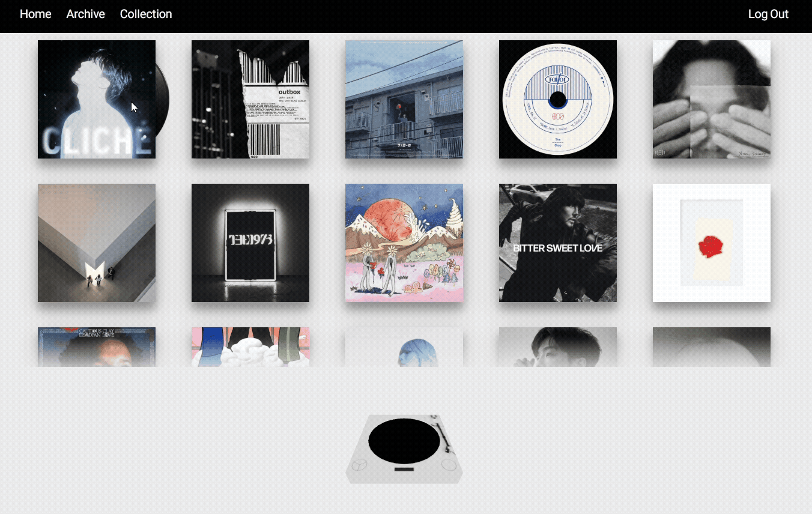The width and height of the screenshot is (812, 514).
Task: Open the outbox album with barcode art
Action: (250, 99)
